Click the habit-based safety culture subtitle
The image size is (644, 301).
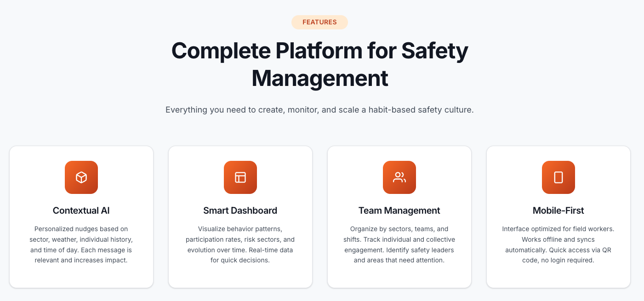pyautogui.click(x=319, y=110)
